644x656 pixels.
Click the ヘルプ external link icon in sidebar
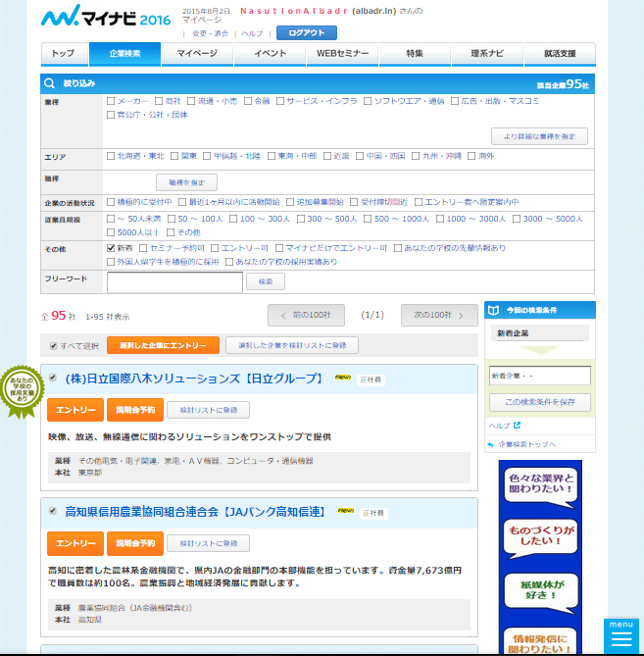point(518,426)
